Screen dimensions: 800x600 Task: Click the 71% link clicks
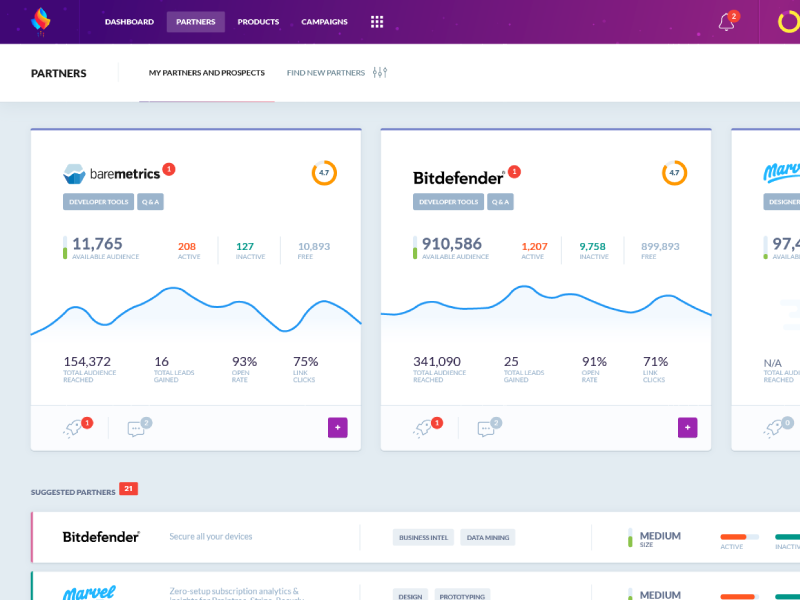656,362
